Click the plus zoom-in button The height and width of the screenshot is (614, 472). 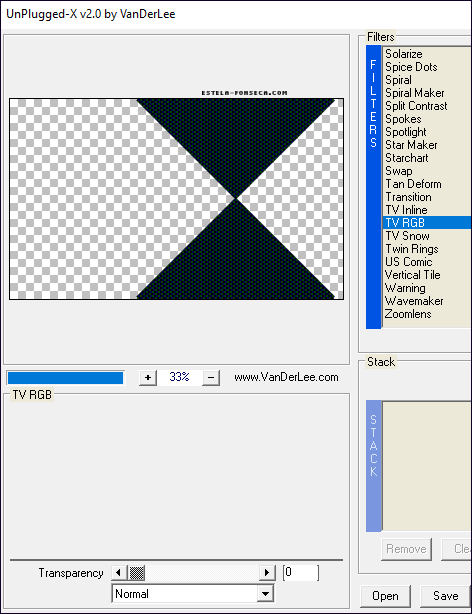[148, 377]
